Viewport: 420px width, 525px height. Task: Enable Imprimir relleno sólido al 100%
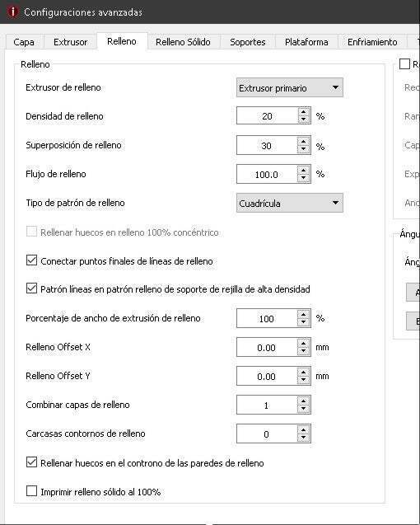[x=31, y=491]
